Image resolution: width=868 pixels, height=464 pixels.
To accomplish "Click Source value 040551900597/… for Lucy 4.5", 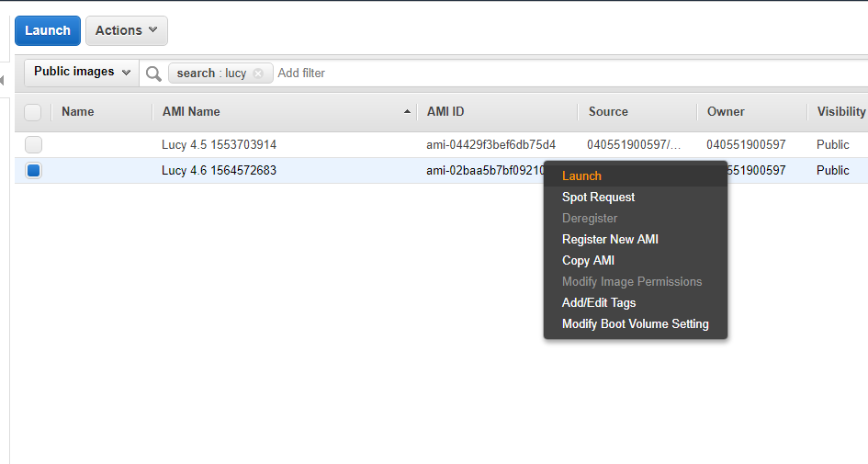I will pyautogui.click(x=634, y=144).
